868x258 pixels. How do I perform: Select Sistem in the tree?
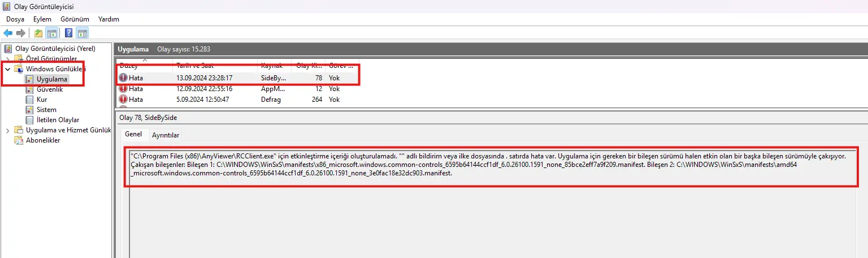point(46,110)
